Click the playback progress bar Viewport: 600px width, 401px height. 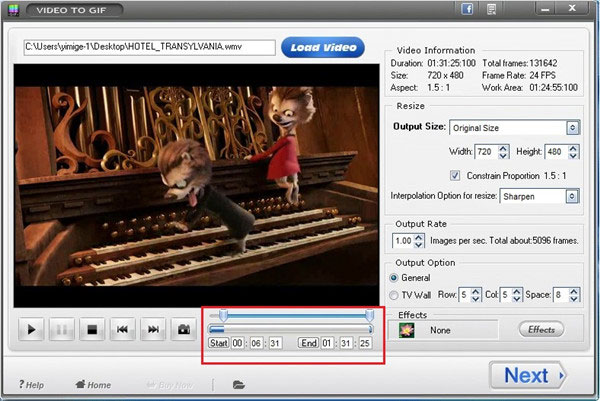[x=290, y=329]
